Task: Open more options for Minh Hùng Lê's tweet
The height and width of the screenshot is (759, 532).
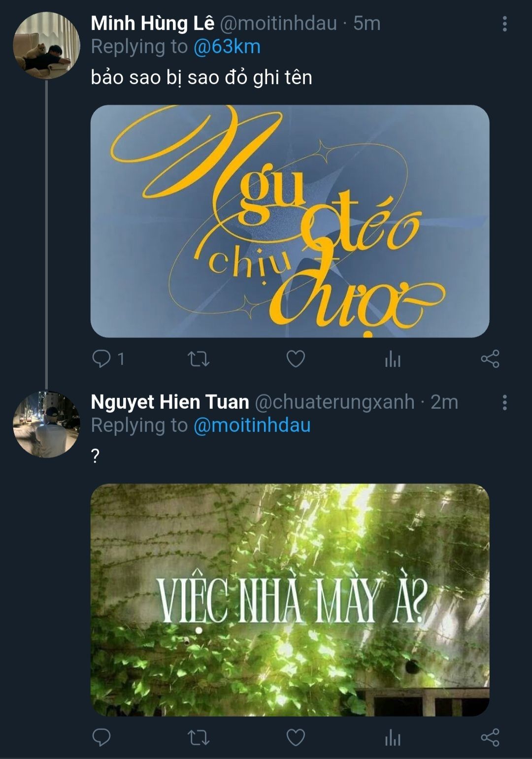Action: click(504, 24)
